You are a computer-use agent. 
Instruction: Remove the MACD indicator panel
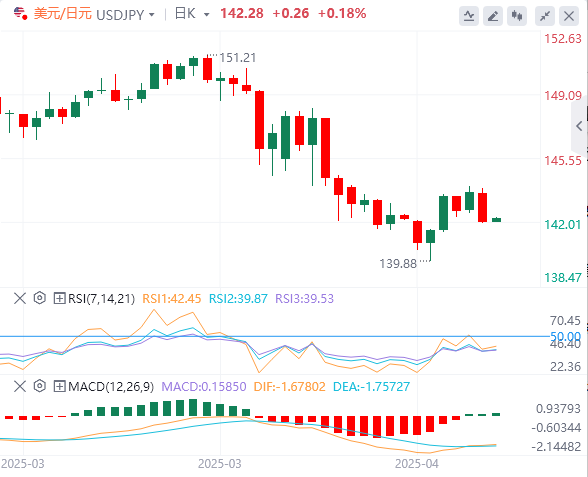[20, 386]
